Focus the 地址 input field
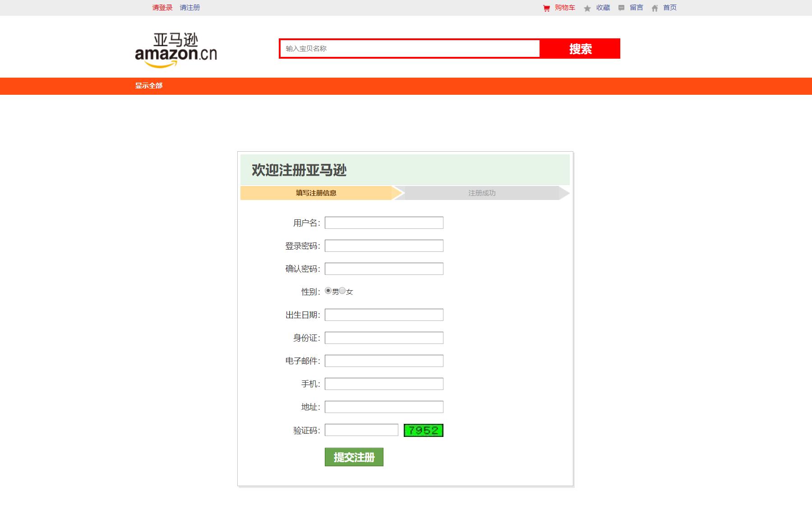 [x=384, y=407]
